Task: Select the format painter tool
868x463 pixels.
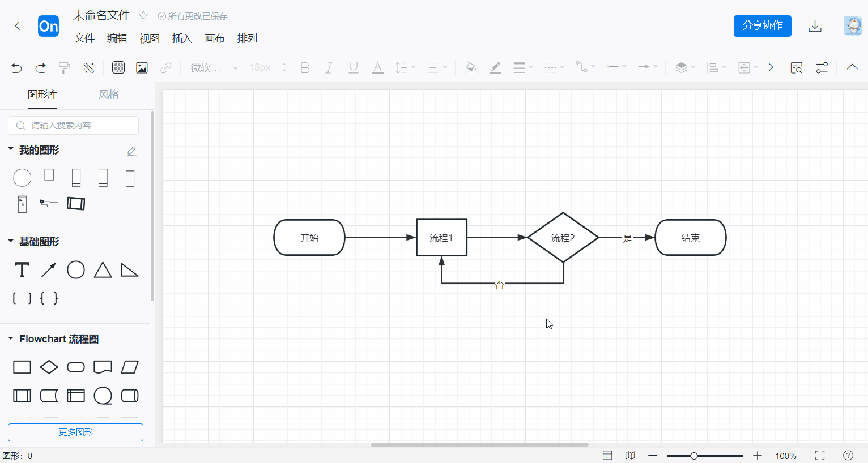Action: tap(65, 68)
